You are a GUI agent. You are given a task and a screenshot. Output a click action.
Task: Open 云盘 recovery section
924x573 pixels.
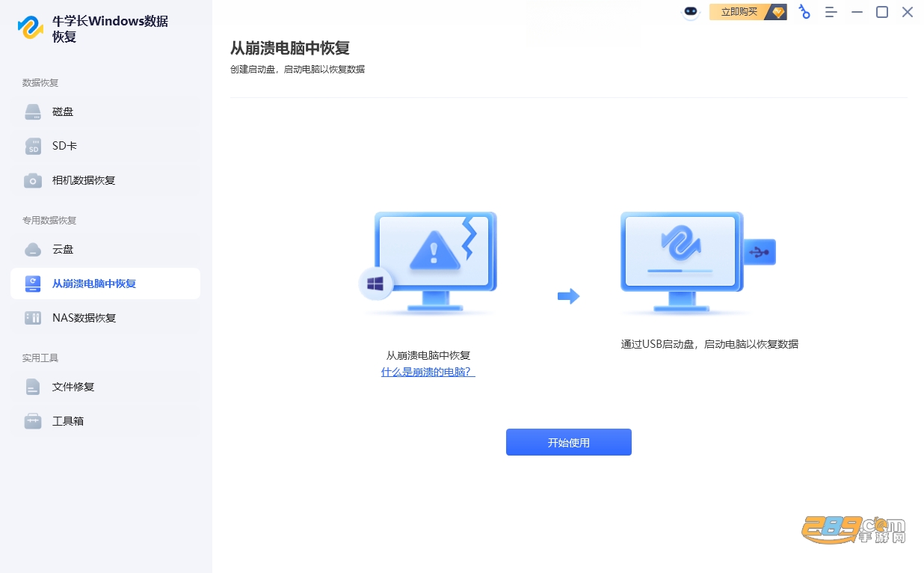[105, 250]
